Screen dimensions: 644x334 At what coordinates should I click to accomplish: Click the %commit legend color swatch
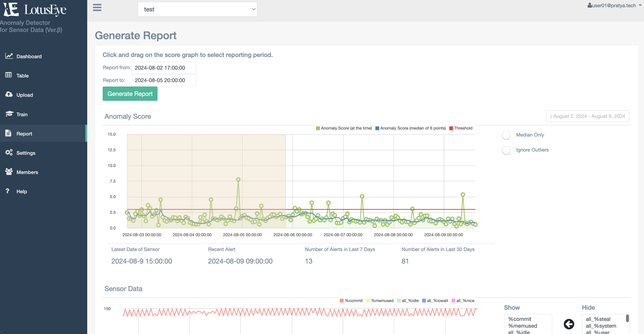pos(342,301)
